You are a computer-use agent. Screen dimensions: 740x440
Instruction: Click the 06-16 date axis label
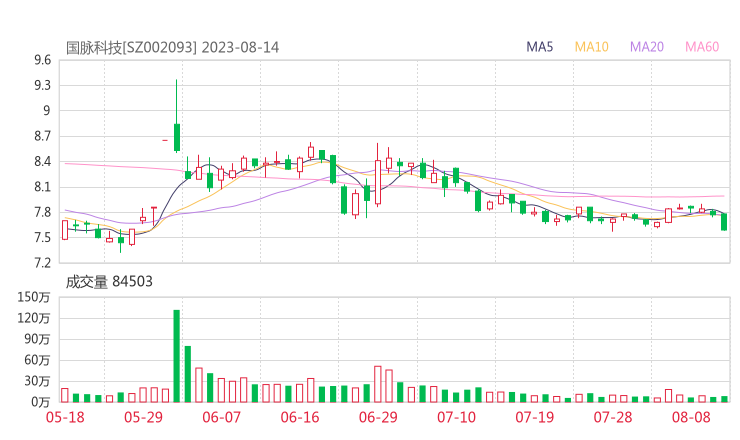click(300, 417)
